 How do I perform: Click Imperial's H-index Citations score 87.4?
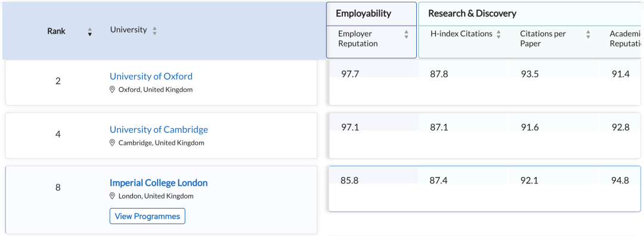point(439,180)
